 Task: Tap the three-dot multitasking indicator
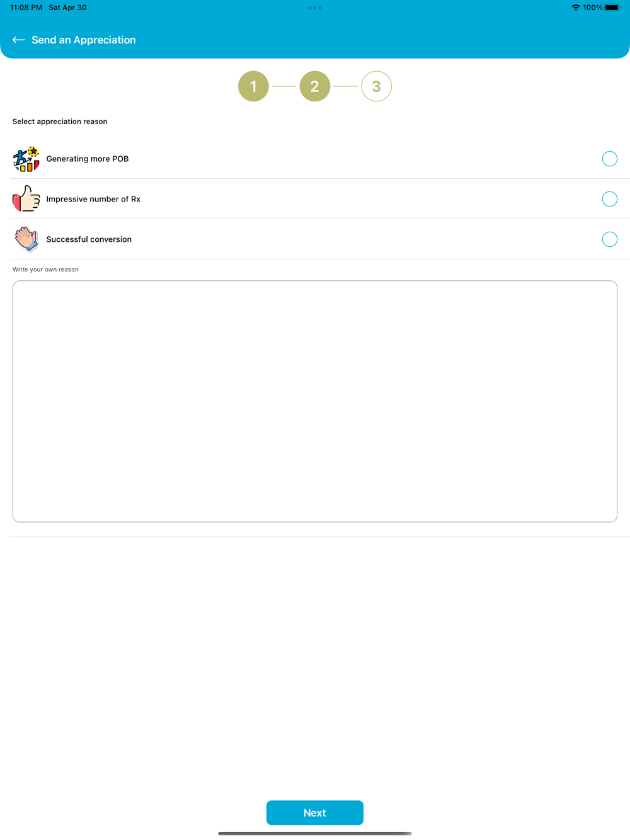coord(315,8)
